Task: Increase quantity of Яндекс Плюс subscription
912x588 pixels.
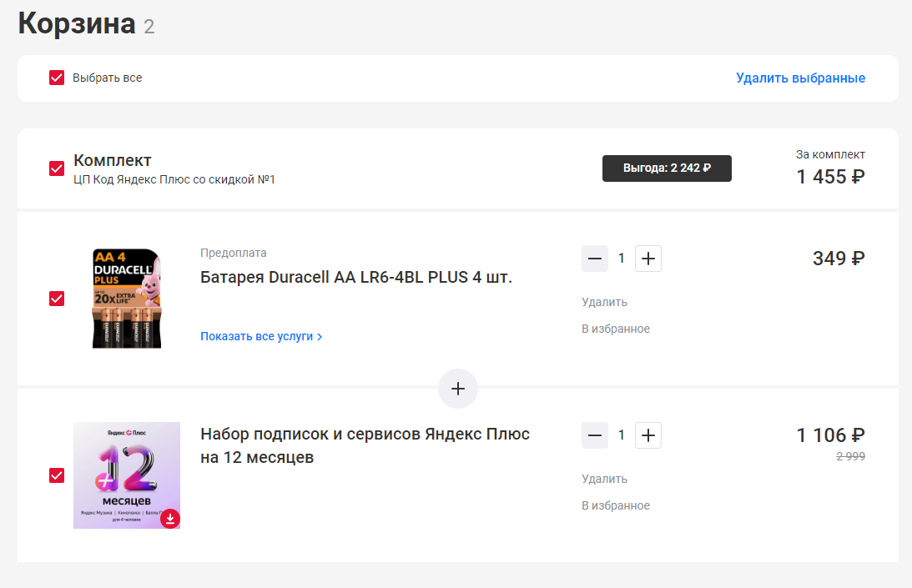Action: 648,435
